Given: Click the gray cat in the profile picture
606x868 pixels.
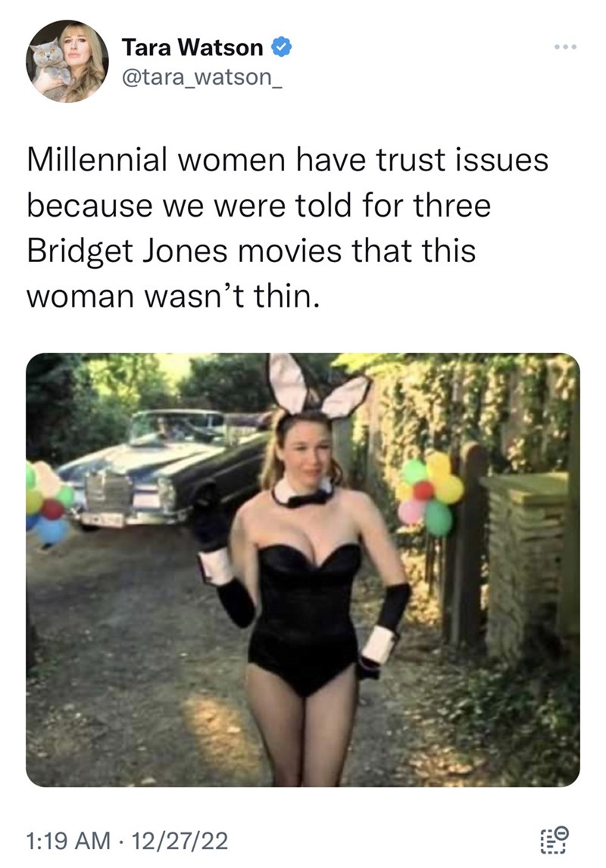Looking at the screenshot, I should 47,69.
